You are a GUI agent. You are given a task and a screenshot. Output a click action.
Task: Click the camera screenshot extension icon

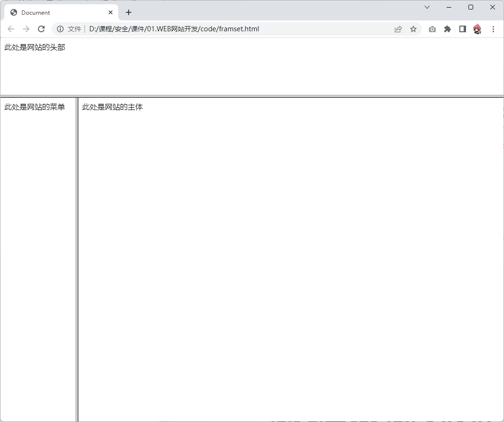coord(432,29)
